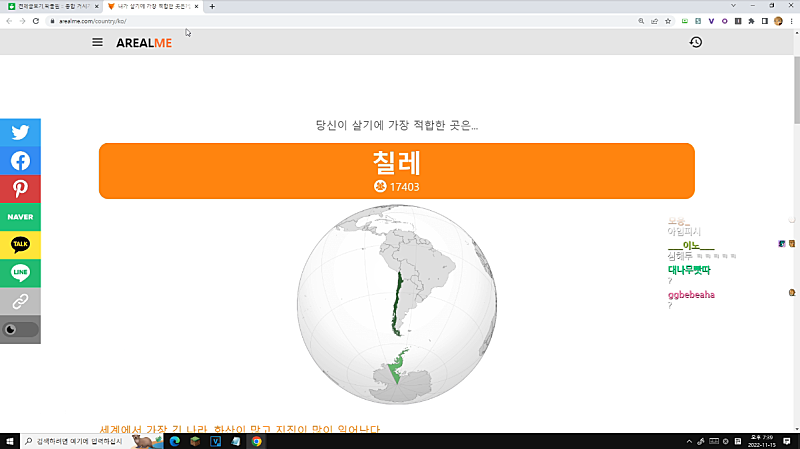Share result via LINE
The width and height of the screenshot is (800, 449).
coord(20,273)
